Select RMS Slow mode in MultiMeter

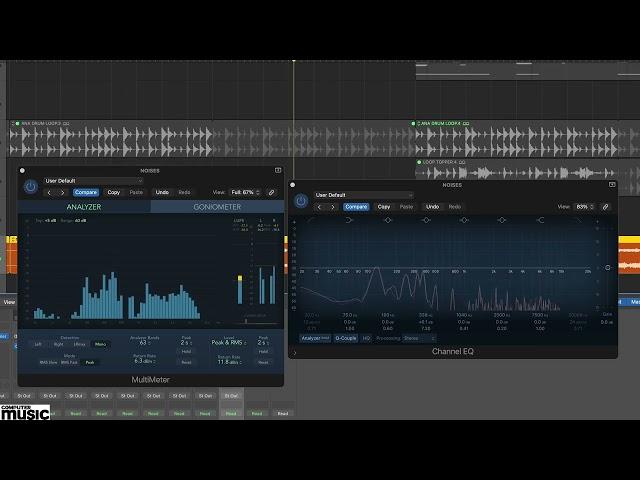coord(48,362)
